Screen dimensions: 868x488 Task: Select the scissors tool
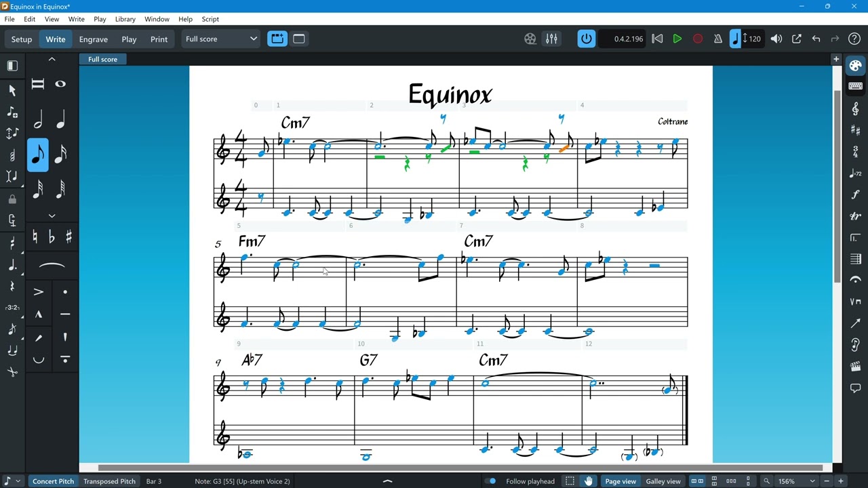coord(12,371)
